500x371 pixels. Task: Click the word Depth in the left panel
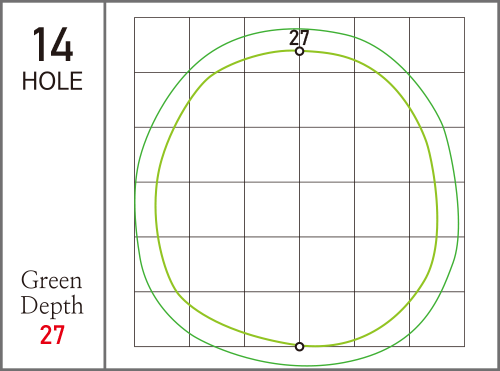(52, 306)
